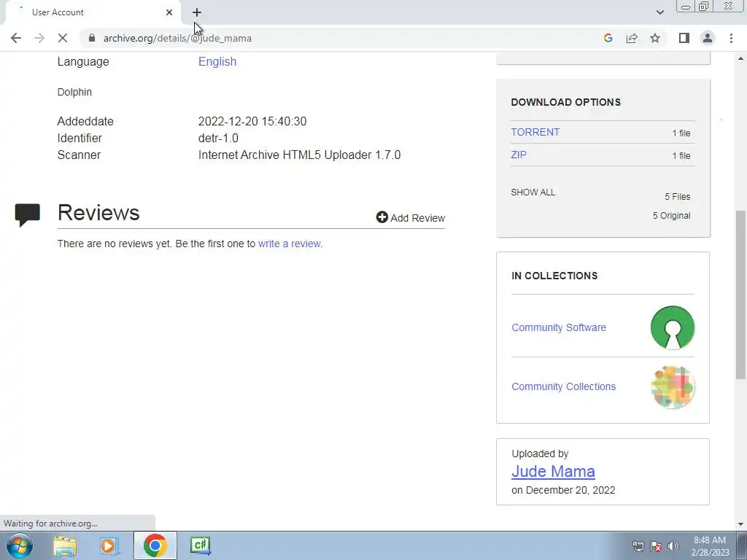Click the Community Collections thumbnail
Screen dimensions: 747x560
(672, 387)
